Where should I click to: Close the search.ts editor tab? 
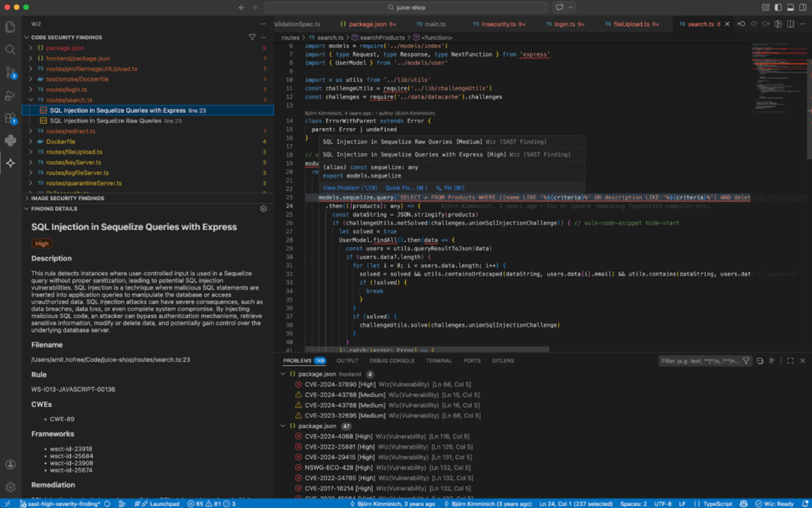click(x=727, y=24)
